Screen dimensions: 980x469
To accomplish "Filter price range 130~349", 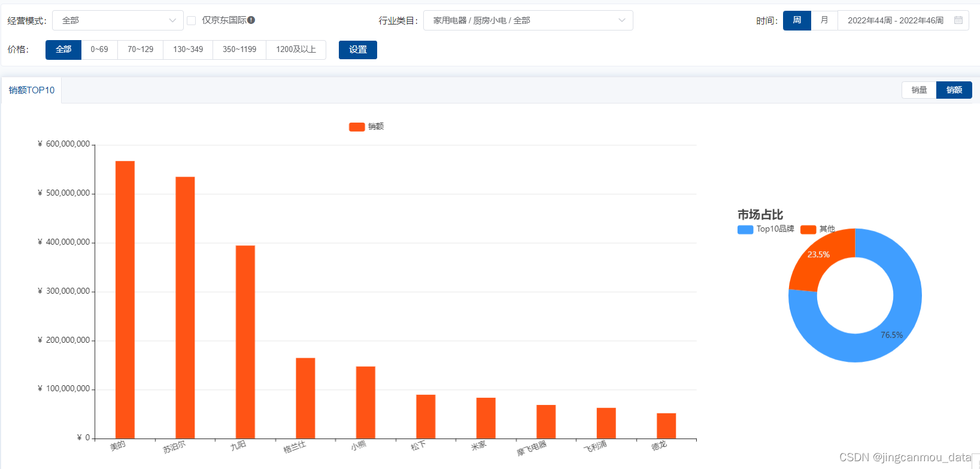I will click(188, 50).
